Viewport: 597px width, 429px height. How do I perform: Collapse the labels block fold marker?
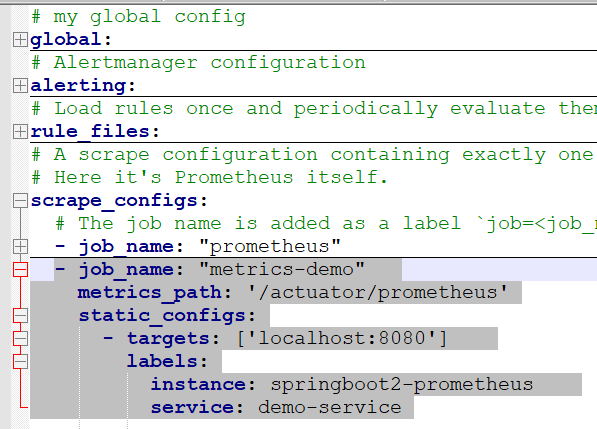[20, 362]
